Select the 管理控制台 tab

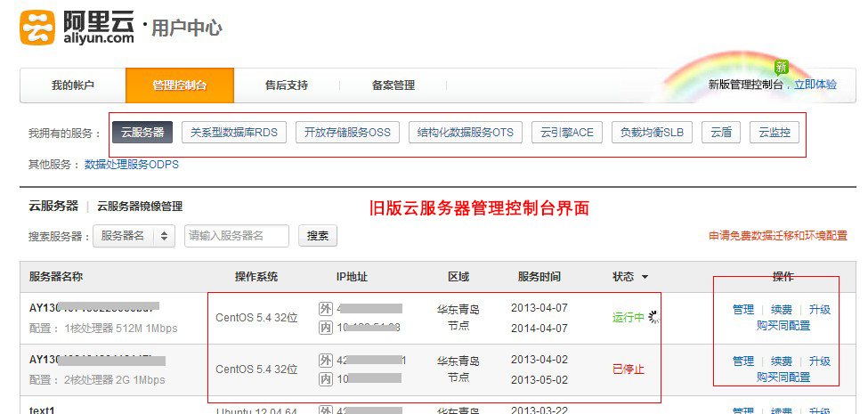[x=179, y=85]
